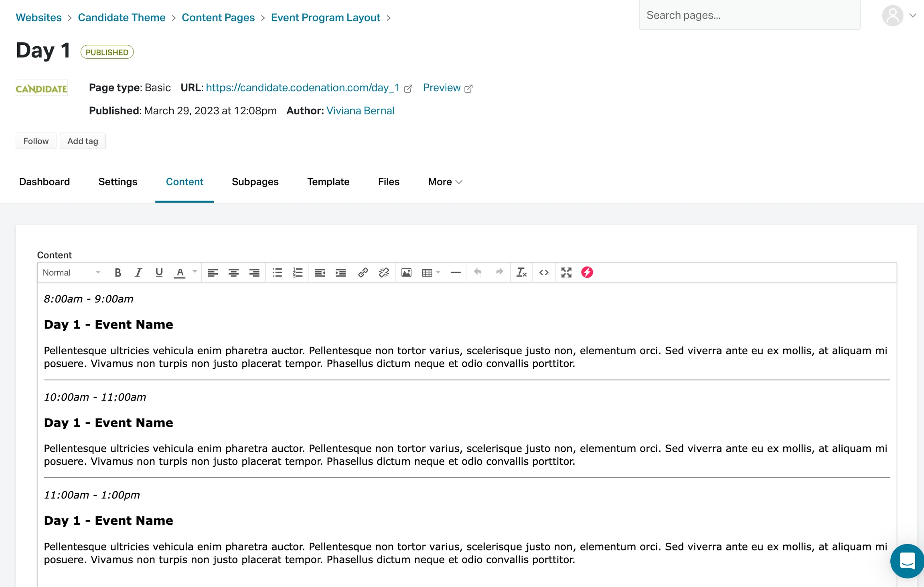Click the insert image icon

tap(406, 272)
